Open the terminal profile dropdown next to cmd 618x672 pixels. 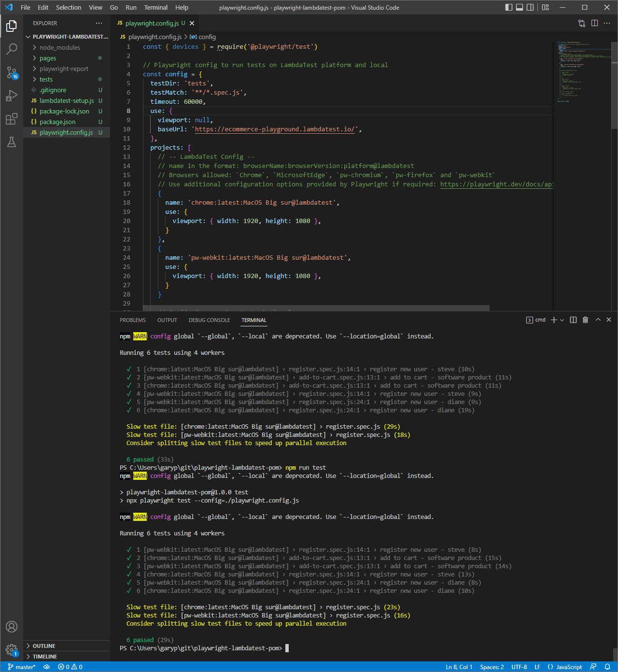point(562,320)
